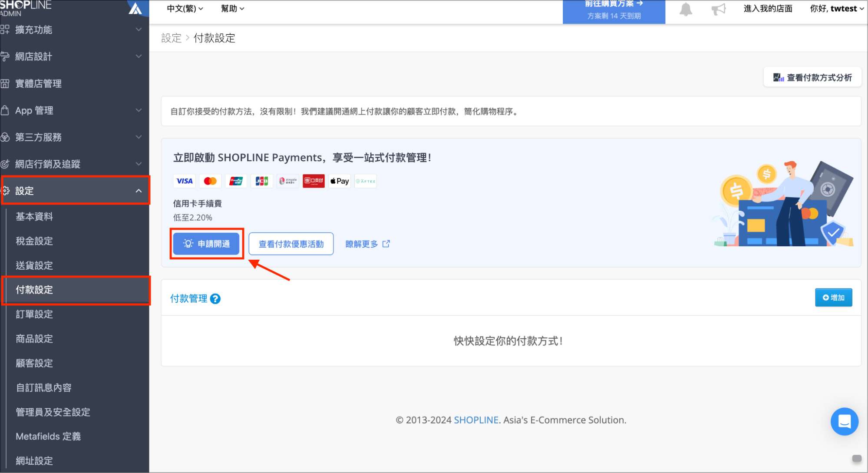Image resolution: width=868 pixels, height=473 pixels.
Task: Open the 幫助 help dropdown
Action: (x=232, y=9)
